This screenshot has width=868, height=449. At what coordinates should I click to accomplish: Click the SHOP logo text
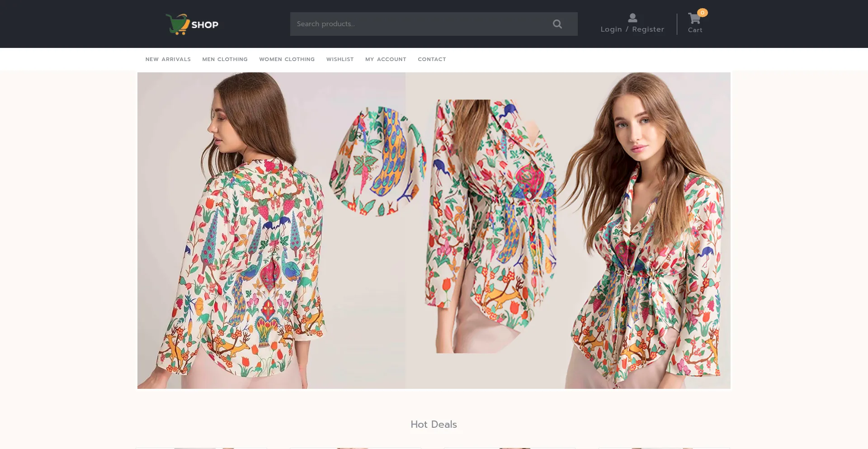pos(205,25)
